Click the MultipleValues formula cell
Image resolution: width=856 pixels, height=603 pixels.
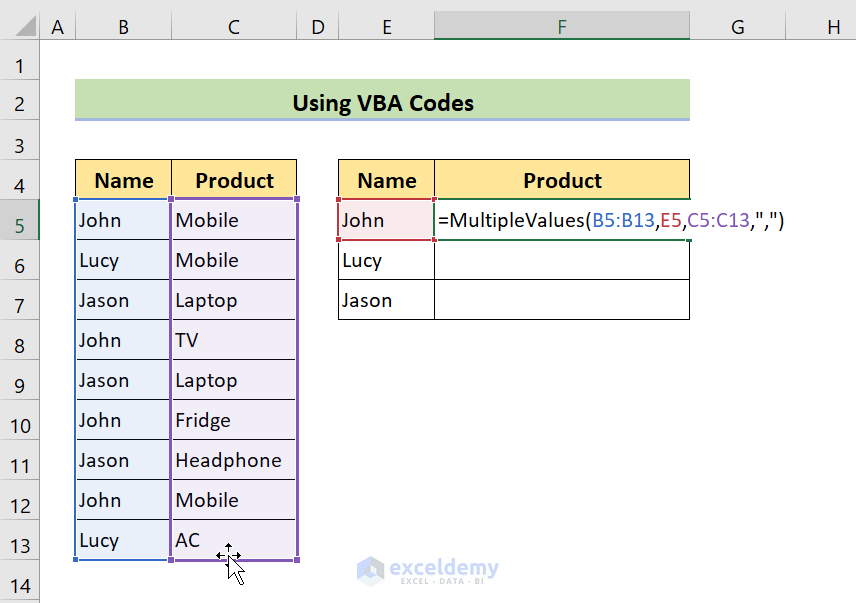click(561, 221)
